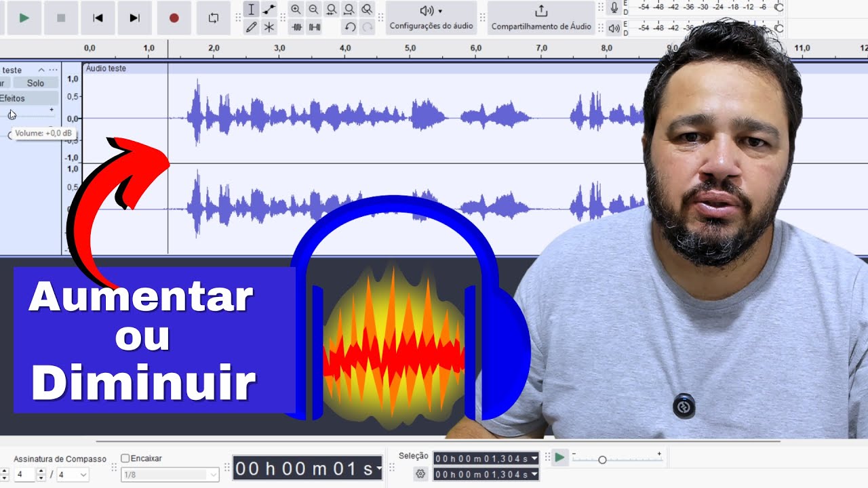The image size is (868, 488).
Task: Click time signature numerator field showing 4
Action: coord(23,474)
